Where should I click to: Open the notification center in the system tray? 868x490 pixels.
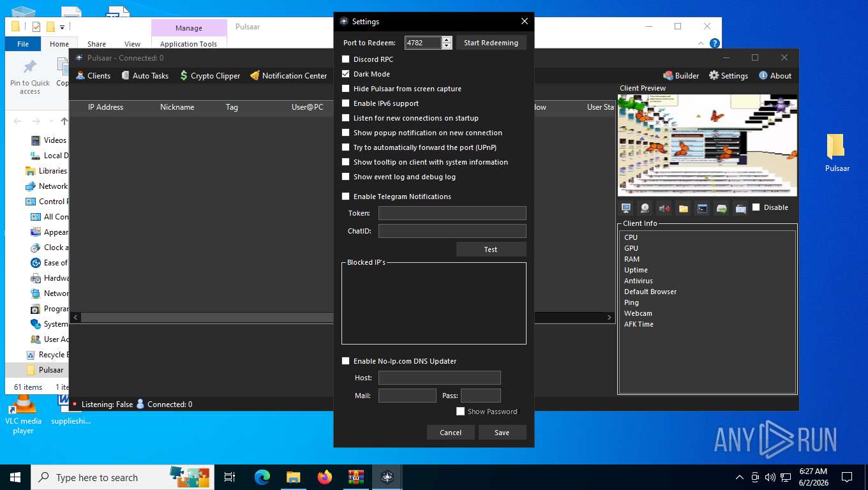pos(846,477)
